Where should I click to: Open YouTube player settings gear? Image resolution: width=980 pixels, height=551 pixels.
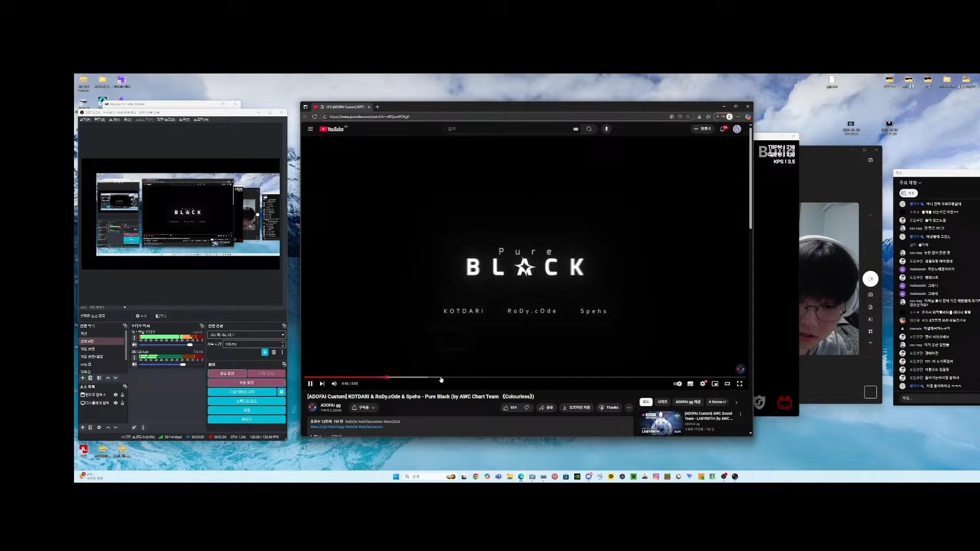click(x=703, y=384)
